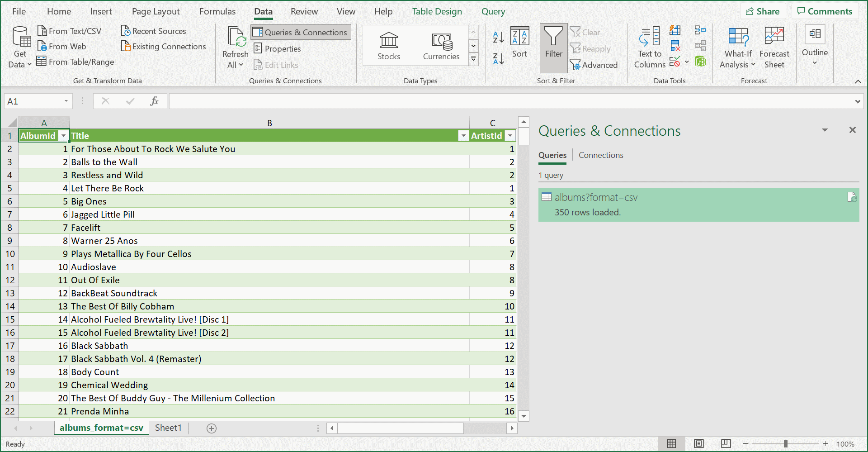The image size is (868, 452).
Task: Select the Currencies data type
Action: click(441, 46)
